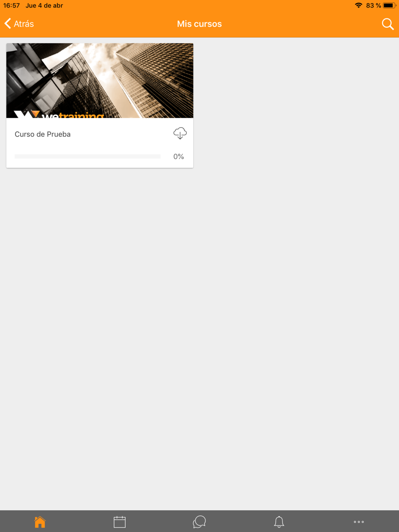Tap the course progress bar
Screen dimensions: 399x532
pos(87,156)
